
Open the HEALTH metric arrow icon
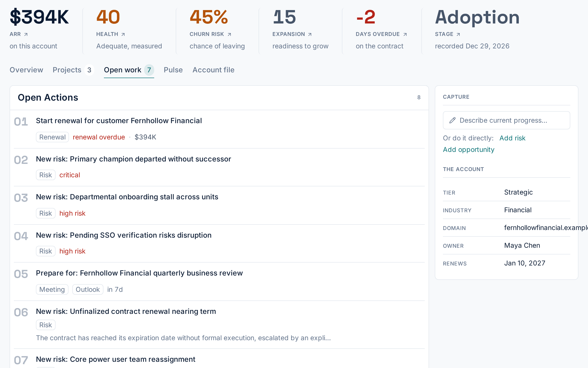pyautogui.click(x=123, y=34)
